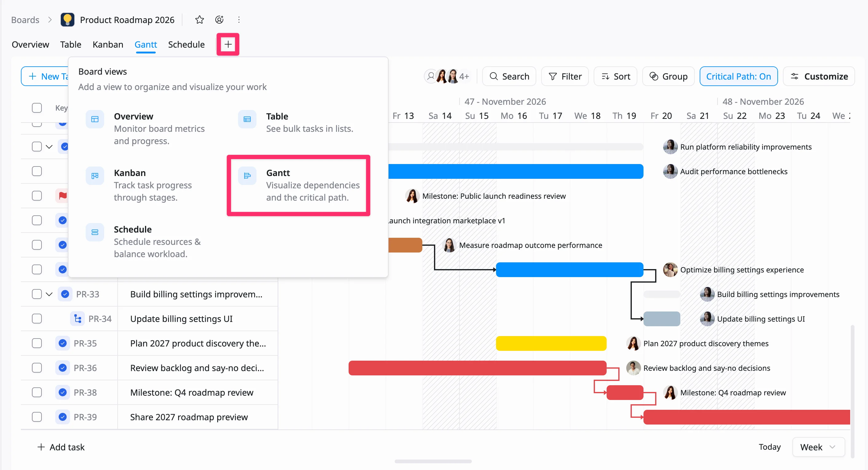The image size is (868, 470).
Task: Click Add task at the bottom
Action: pos(61,447)
